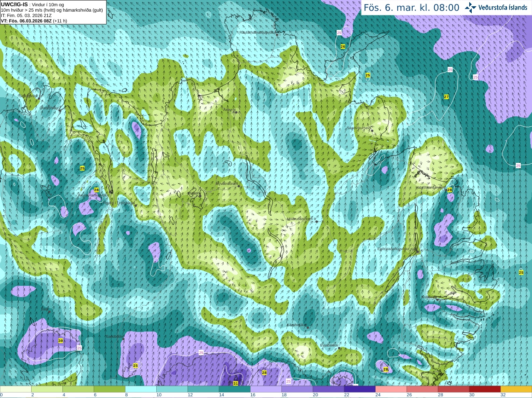Click the 16–18 m/s legend swatch
Viewport: 532px width, 398px height.
266,389
